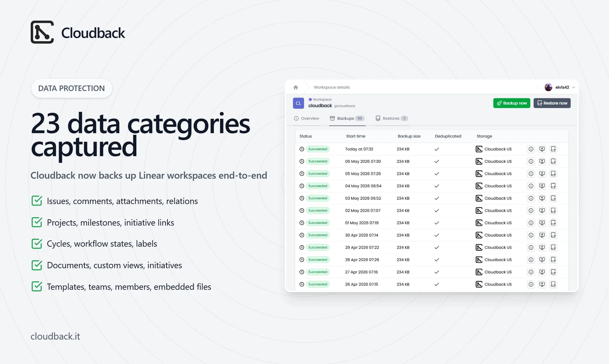
Task: Click the CL workspace avatar badge
Action: (x=298, y=103)
